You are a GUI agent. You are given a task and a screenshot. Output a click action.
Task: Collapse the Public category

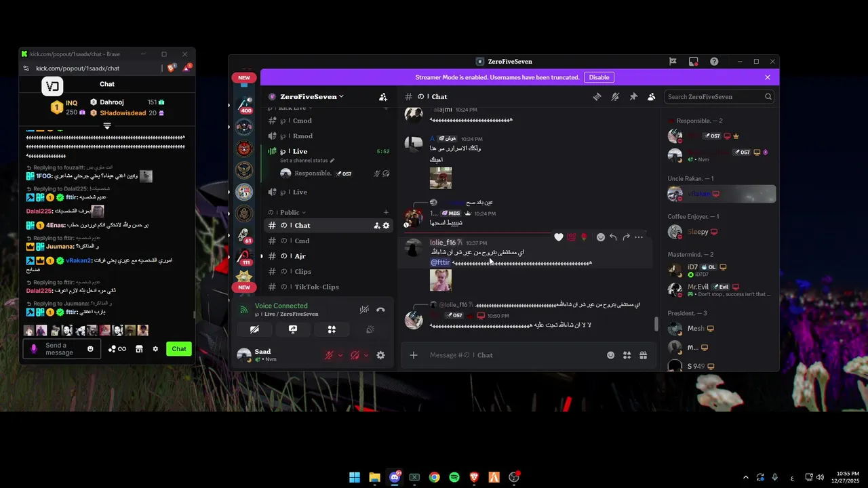[293, 212]
